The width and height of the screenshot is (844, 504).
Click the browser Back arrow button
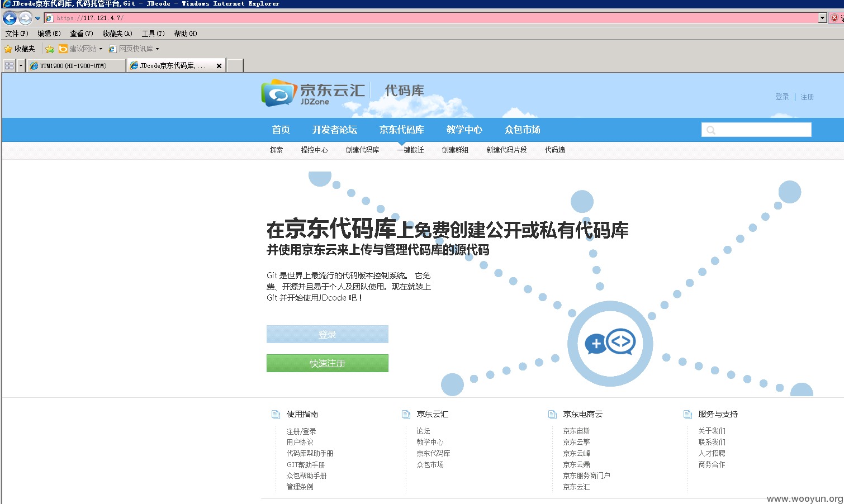10,18
